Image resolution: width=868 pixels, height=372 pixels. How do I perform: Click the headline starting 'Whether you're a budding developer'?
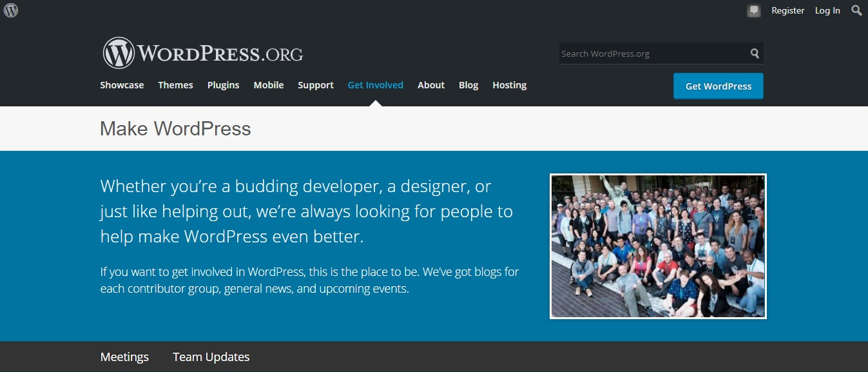point(307,211)
